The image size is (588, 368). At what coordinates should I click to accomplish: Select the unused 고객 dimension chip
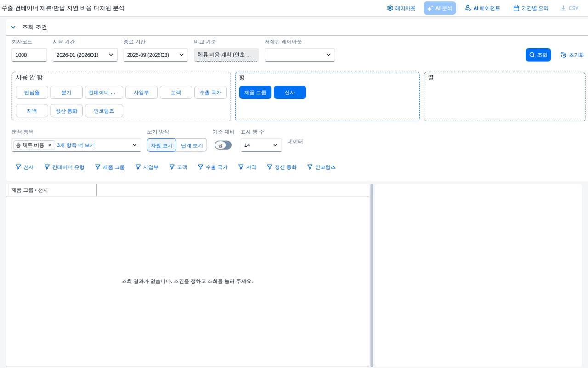point(176,92)
